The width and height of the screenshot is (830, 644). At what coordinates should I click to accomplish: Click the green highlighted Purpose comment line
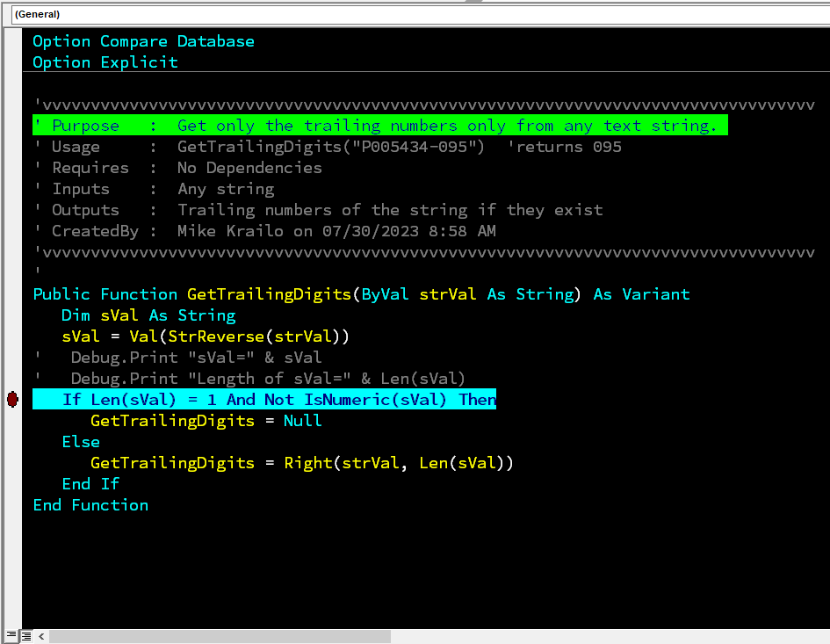pos(378,126)
